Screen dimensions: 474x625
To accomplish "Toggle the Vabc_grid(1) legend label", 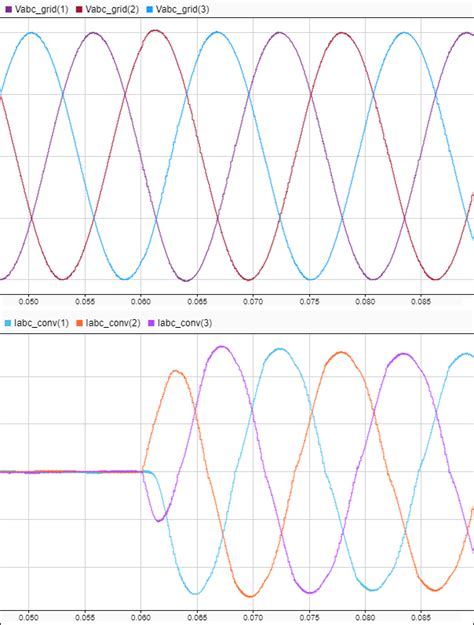I will (41, 10).
